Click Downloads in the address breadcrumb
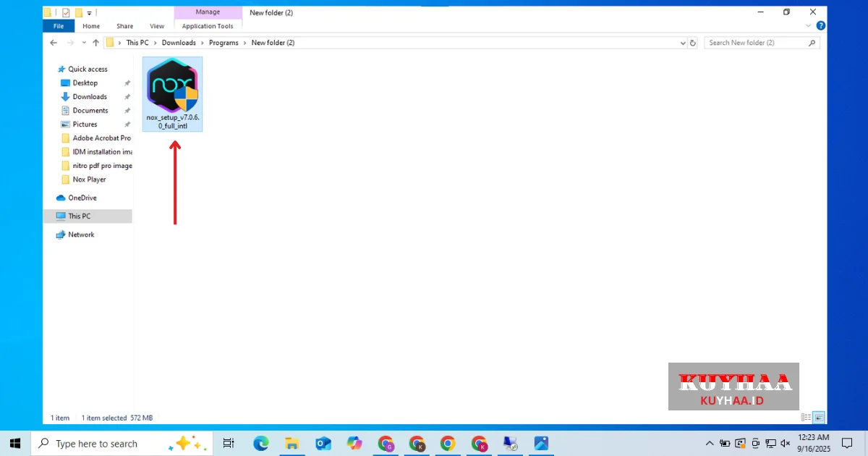 (x=179, y=43)
